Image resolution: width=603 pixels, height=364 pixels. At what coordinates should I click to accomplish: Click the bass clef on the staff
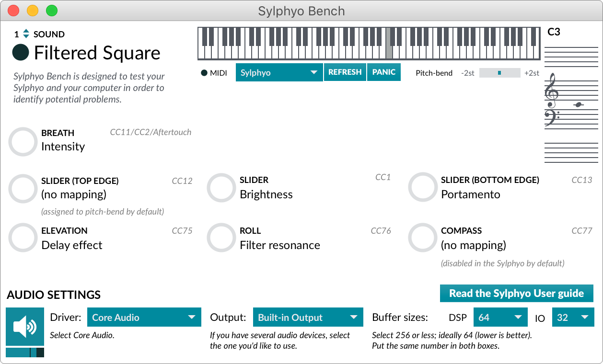click(552, 117)
